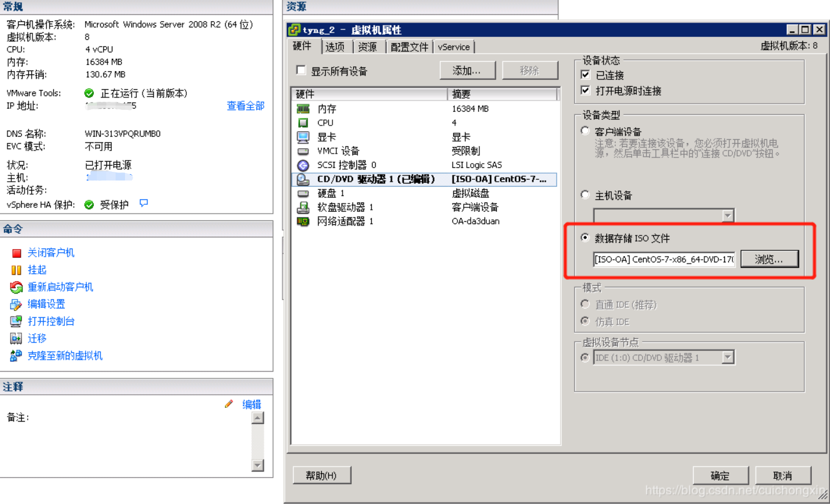Click the green VMware Tools status icon

click(x=89, y=93)
